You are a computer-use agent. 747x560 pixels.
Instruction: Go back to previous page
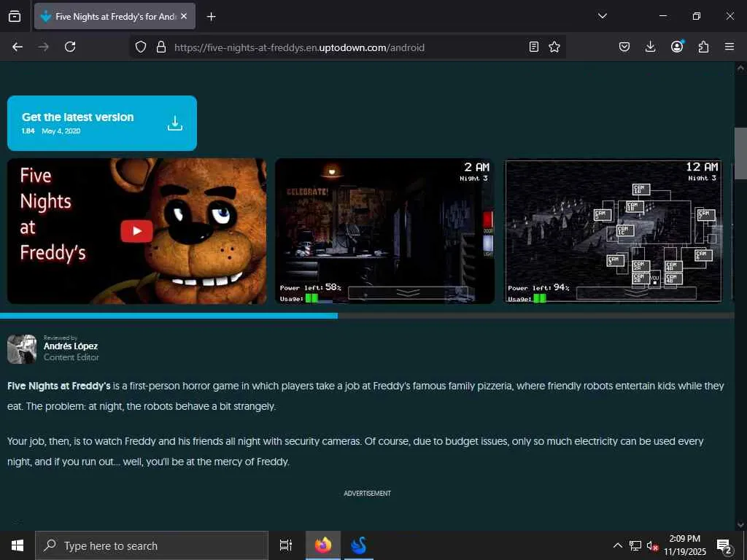coord(18,47)
